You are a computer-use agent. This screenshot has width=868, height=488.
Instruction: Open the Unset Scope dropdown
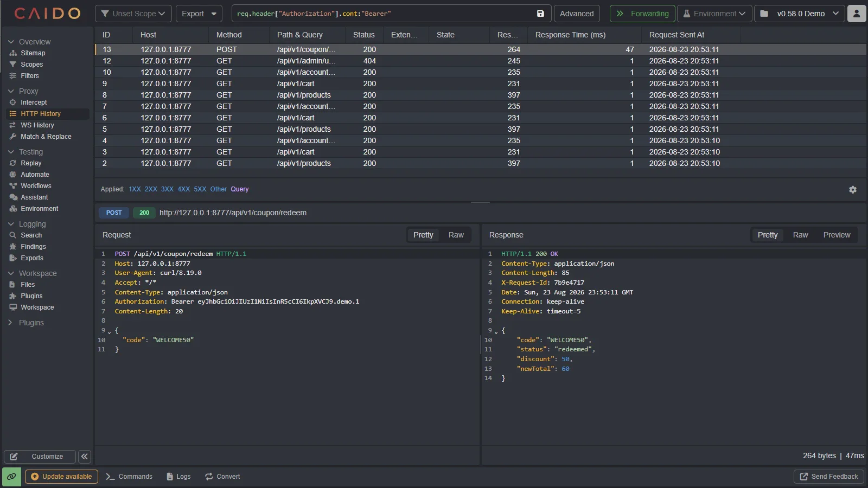pos(133,14)
